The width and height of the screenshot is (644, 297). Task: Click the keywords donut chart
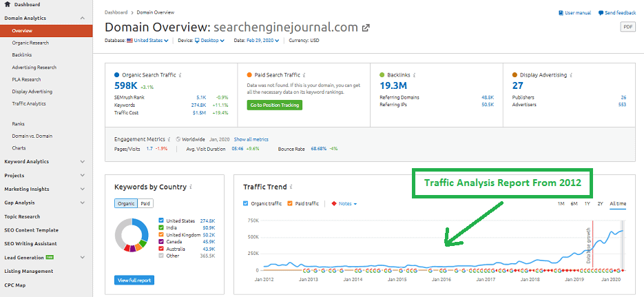tap(131, 235)
